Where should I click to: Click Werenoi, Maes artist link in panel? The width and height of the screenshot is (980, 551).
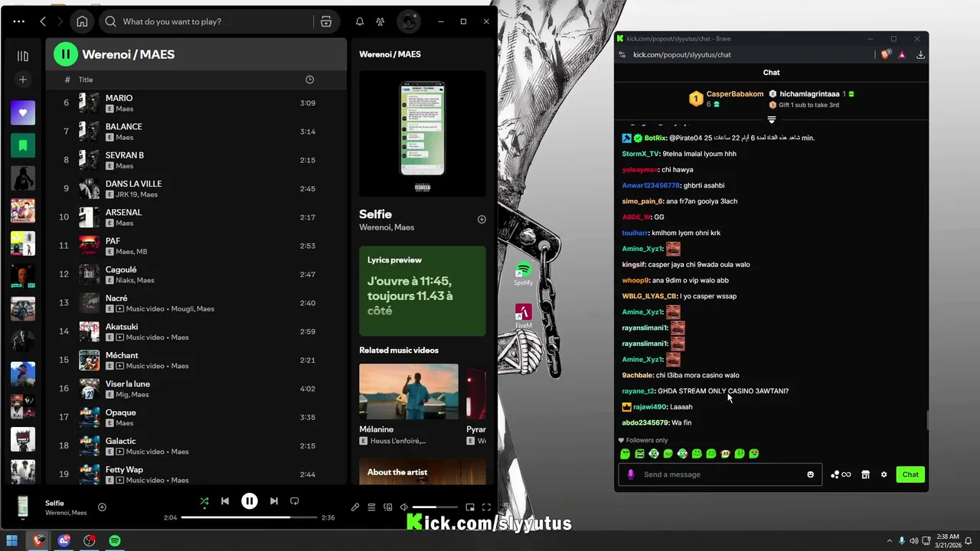pos(387,227)
